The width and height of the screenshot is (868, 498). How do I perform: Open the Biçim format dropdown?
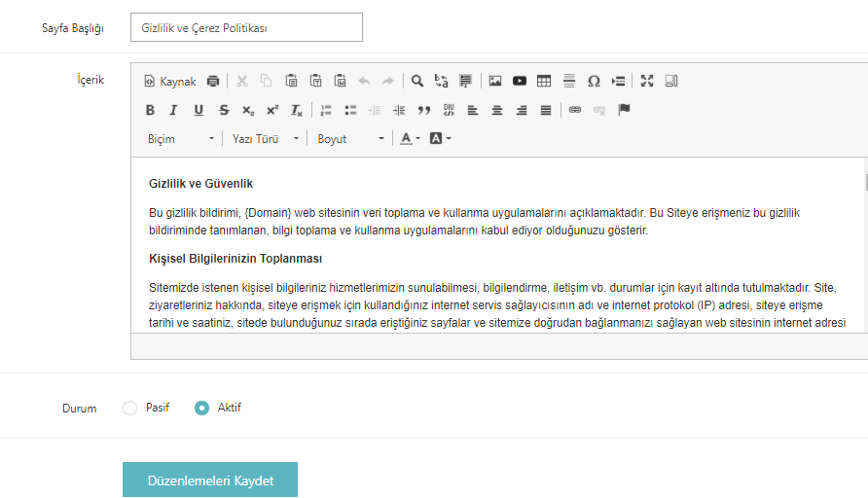tap(180, 139)
